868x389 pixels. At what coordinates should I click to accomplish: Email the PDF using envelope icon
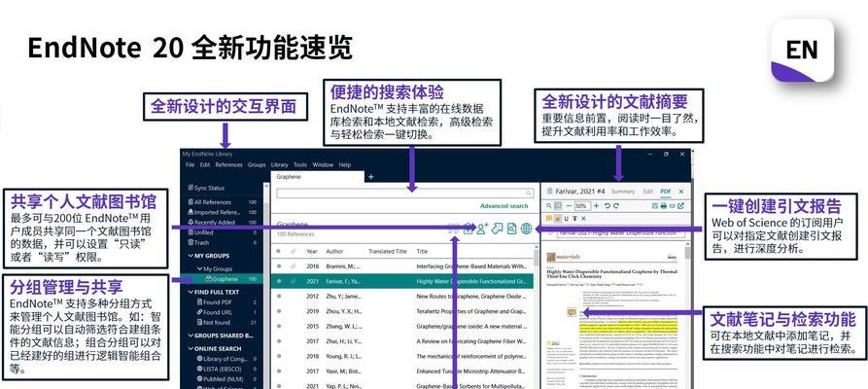pos(672,205)
